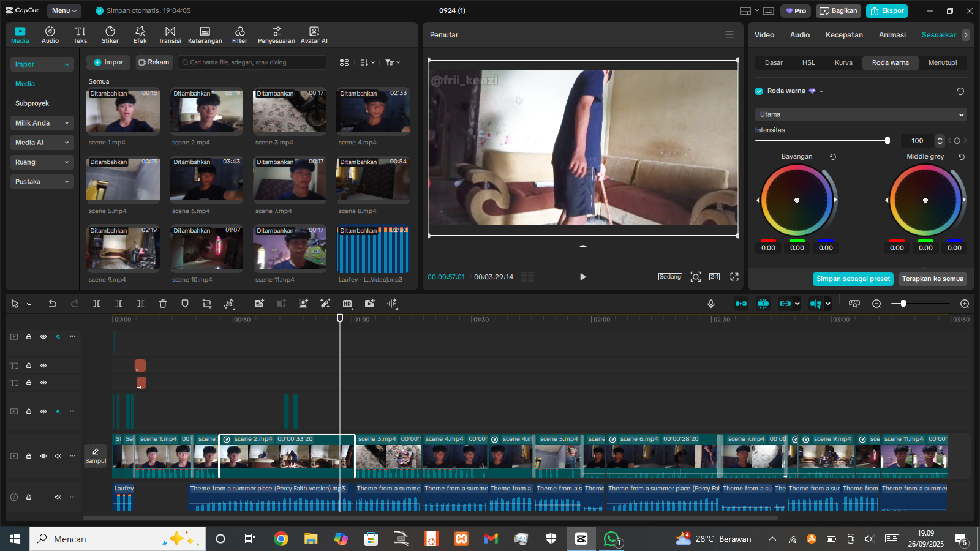Expand the Media AI section

[x=42, y=143]
